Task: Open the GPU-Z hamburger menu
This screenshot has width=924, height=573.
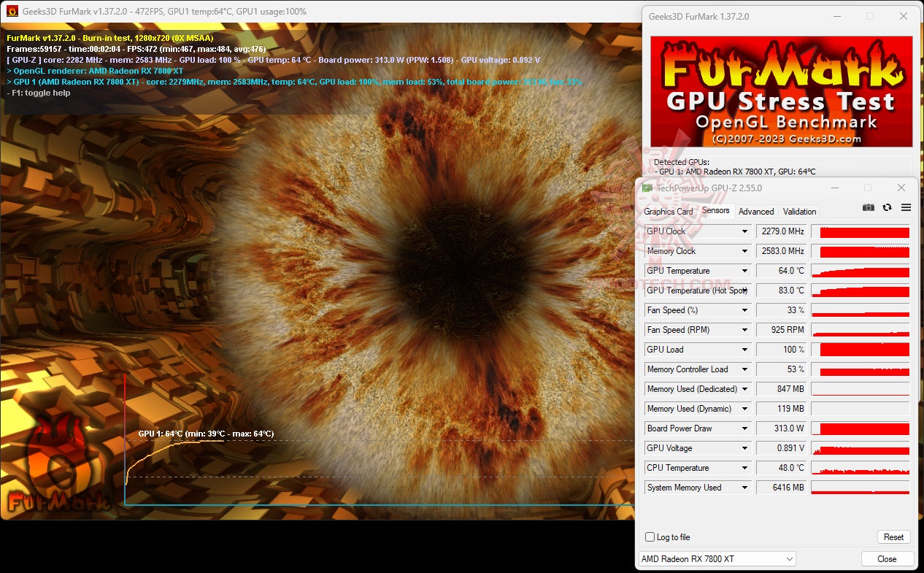Action: pos(905,207)
